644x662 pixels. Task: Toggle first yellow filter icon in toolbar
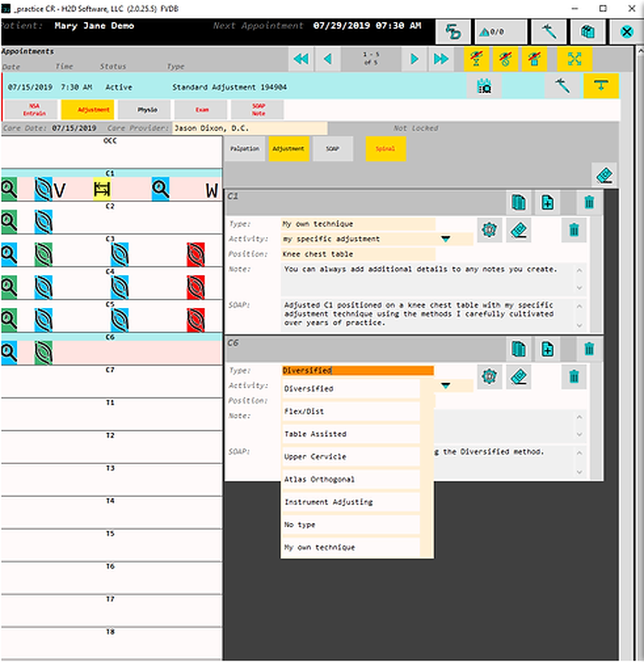pyautogui.click(x=477, y=59)
